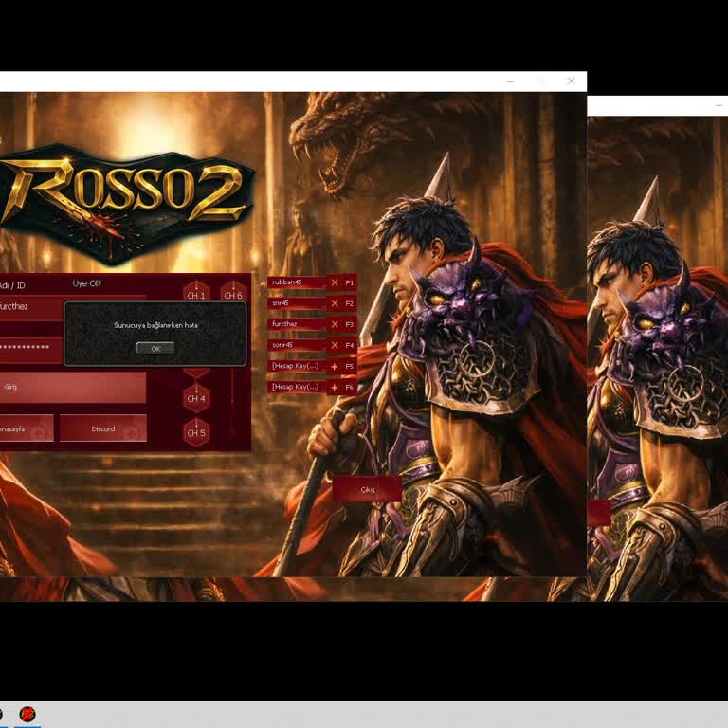Delete saved account rubban45 with X icon

[x=335, y=282]
